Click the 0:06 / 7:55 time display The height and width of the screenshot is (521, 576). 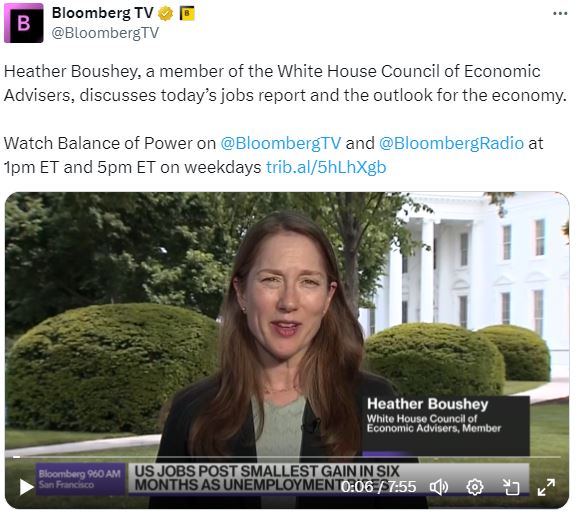[x=378, y=487]
